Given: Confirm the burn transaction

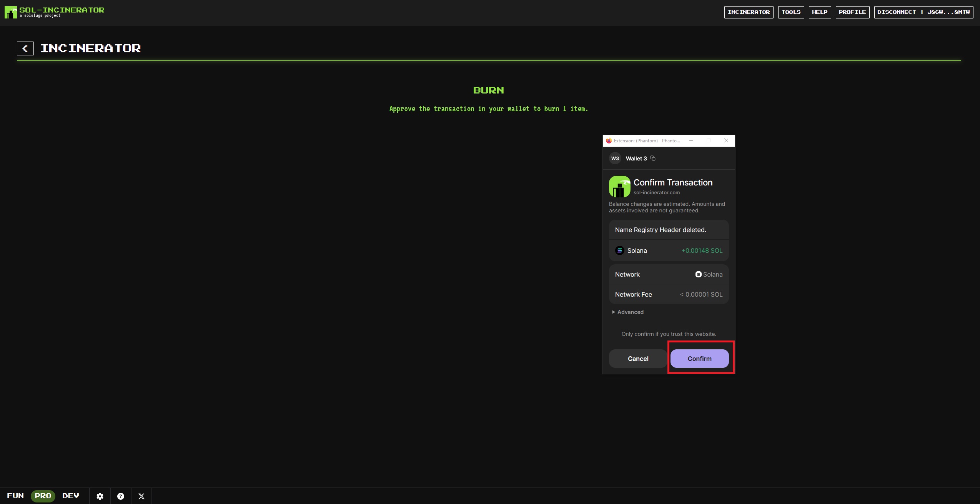Looking at the screenshot, I should (699, 359).
